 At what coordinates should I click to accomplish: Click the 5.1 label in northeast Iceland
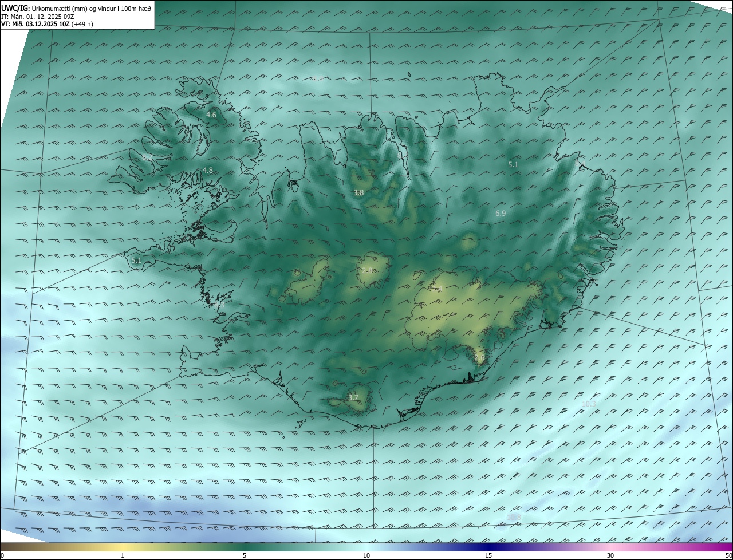[x=513, y=165]
